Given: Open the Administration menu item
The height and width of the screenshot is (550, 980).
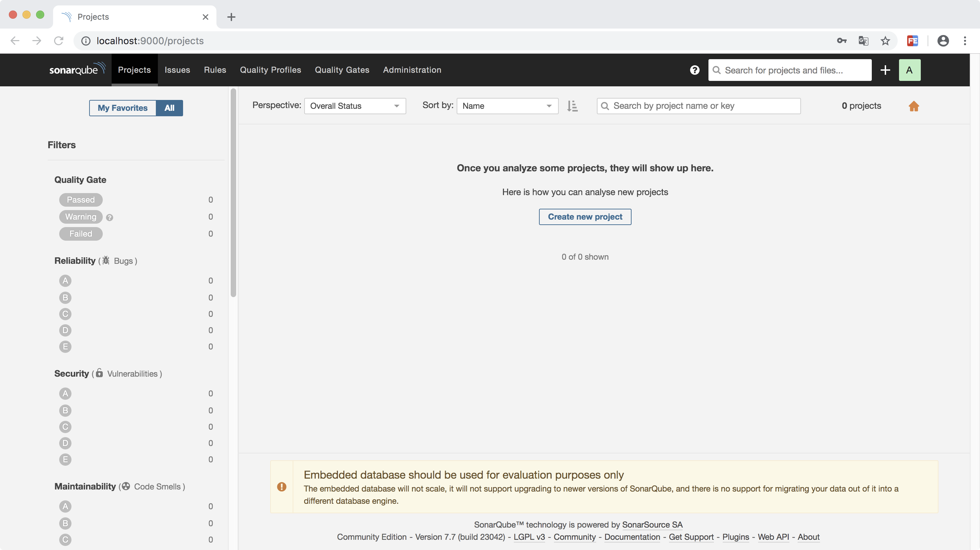Looking at the screenshot, I should [x=412, y=70].
